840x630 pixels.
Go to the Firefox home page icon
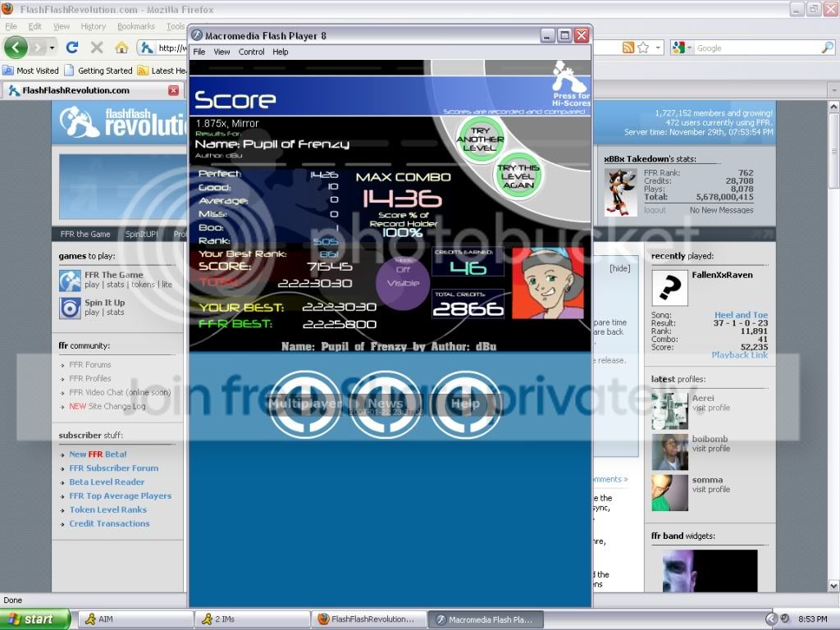[121, 48]
